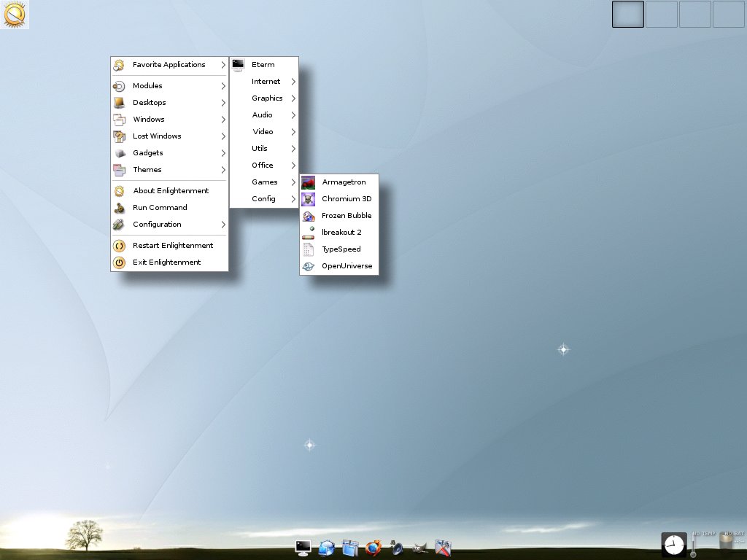The width and height of the screenshot is (747, 560).
Task: Expand the Utils submenu arrow
Action: (293, 149)
